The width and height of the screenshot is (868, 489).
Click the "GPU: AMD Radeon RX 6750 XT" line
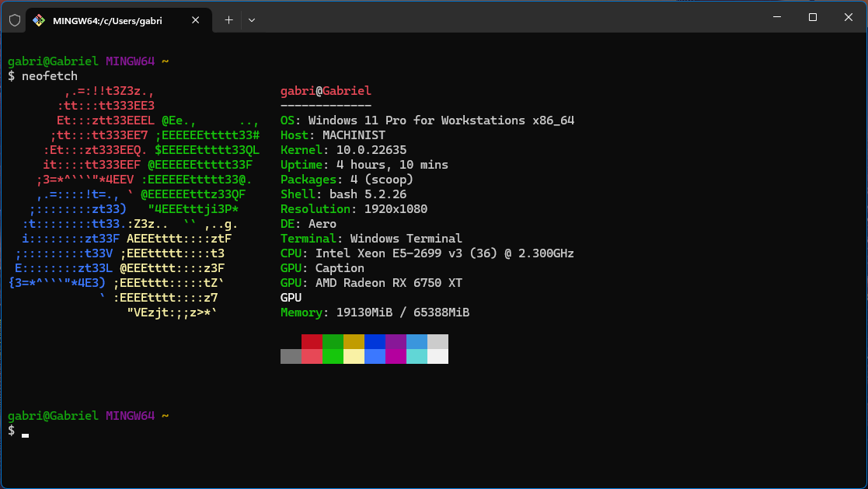pyautogui.click(x=371, y=283)
